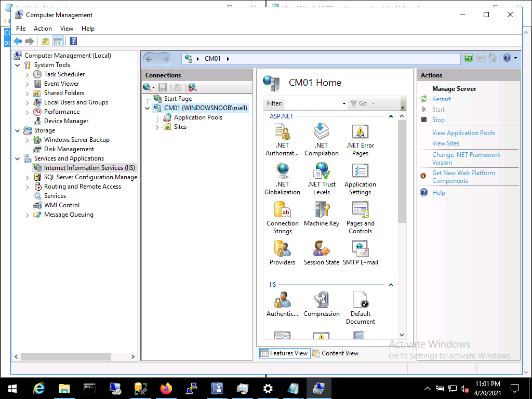The height and width of the screenshot is (399, 532).
Task: Switch to the Content View tab
Action: [x=335, y=353]
